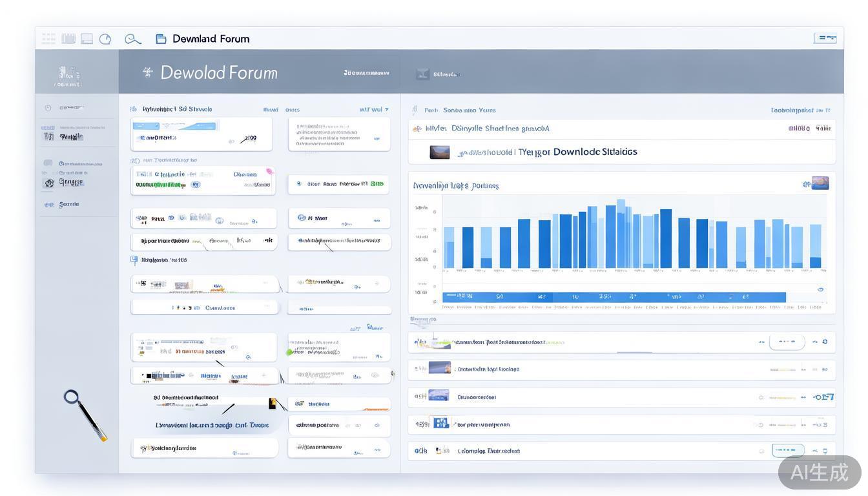Screen dimensions: 868x496
Task: Select the columns layout icon in top toolbar
Action: 68,39
